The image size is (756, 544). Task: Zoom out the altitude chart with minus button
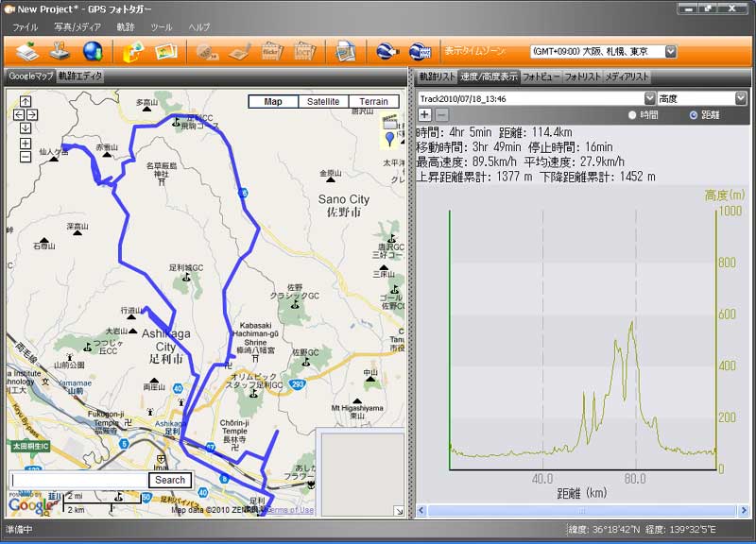click(x=441, y=114)
